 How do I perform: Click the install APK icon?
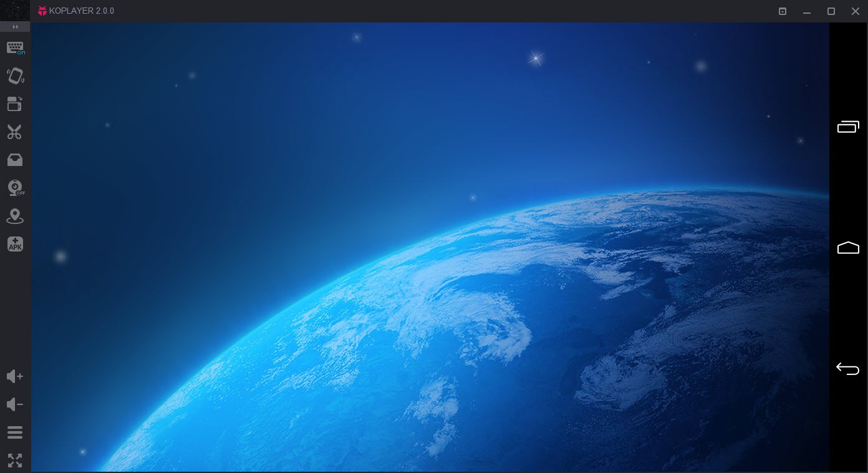(x=15, y=245)
